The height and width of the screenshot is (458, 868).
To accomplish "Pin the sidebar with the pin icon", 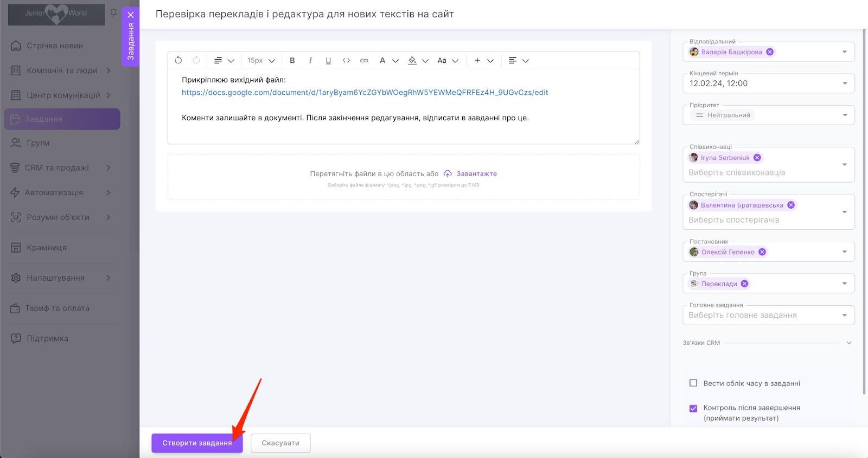I will pyautogui.click(x=113, y=13).
